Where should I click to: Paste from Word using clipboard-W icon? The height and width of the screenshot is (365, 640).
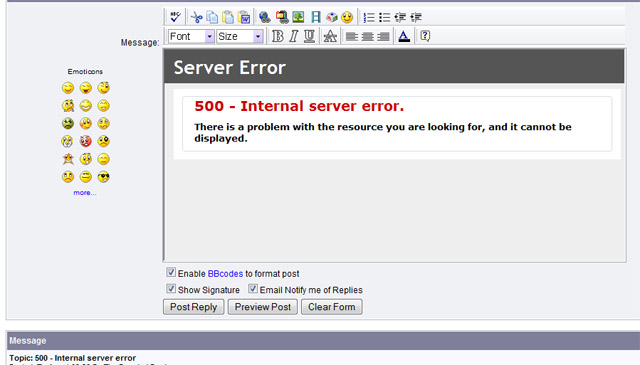[244, 17]
